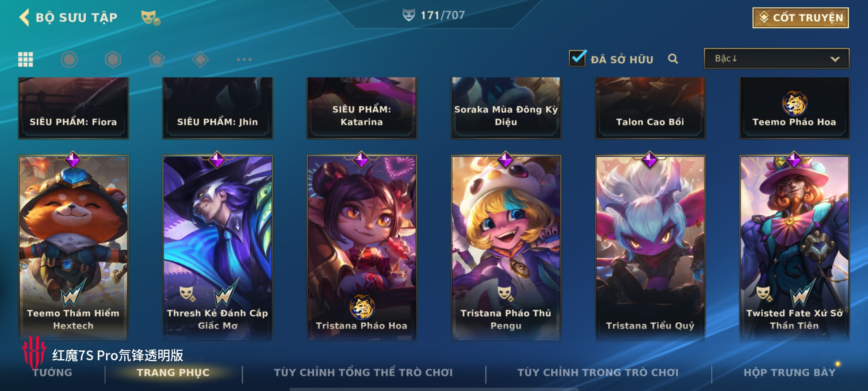Click the Cốt Truyện button
Screen dimensions: 868x391
point(801,18)
